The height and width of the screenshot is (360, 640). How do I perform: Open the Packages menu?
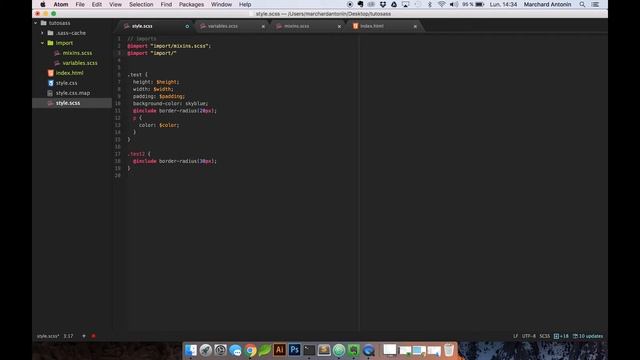point(191,4)
